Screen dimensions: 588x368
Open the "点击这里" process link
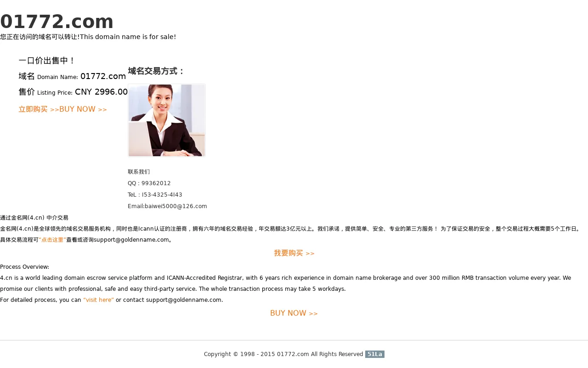pos(52,240)
